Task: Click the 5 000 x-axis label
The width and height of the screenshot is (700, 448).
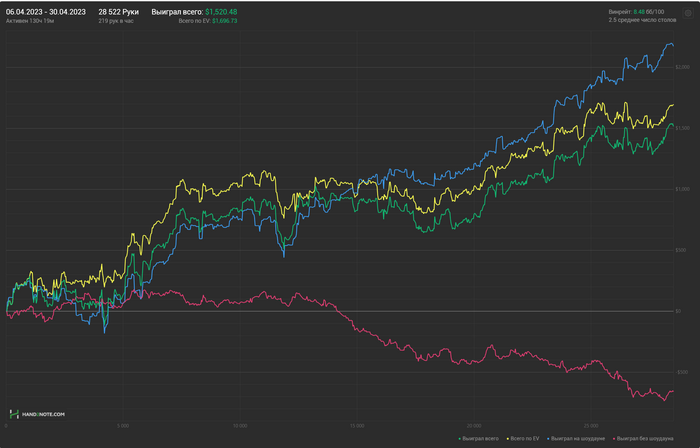Action: coord(123,426)
